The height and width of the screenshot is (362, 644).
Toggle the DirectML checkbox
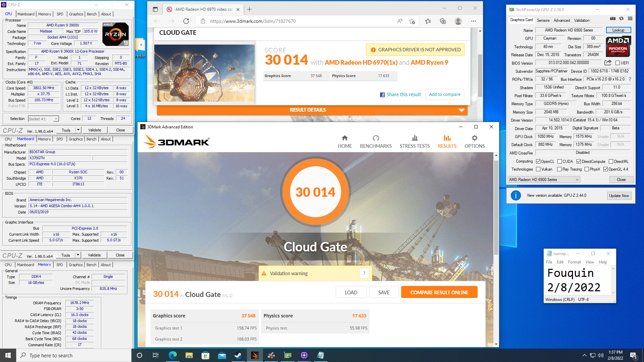[x=611, y=162]
